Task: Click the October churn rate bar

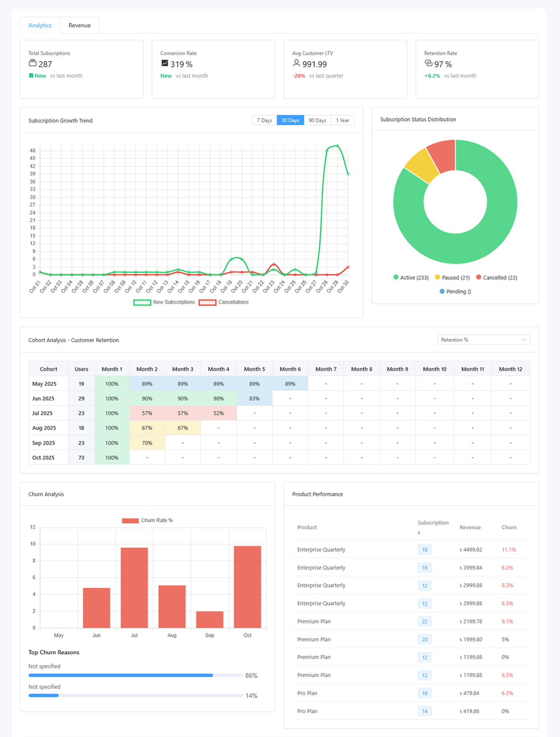Action: tap(247, 587)
